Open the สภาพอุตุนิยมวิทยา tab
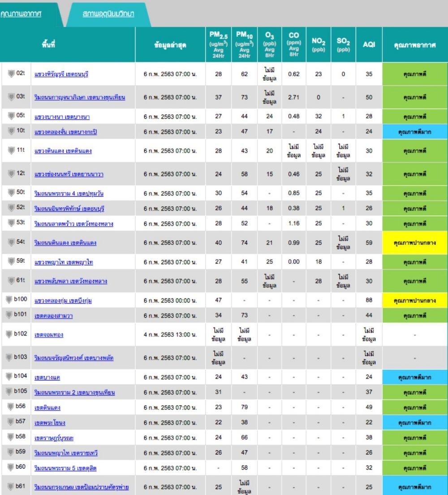This screenshot has width=448, height=495. [108, 14]
